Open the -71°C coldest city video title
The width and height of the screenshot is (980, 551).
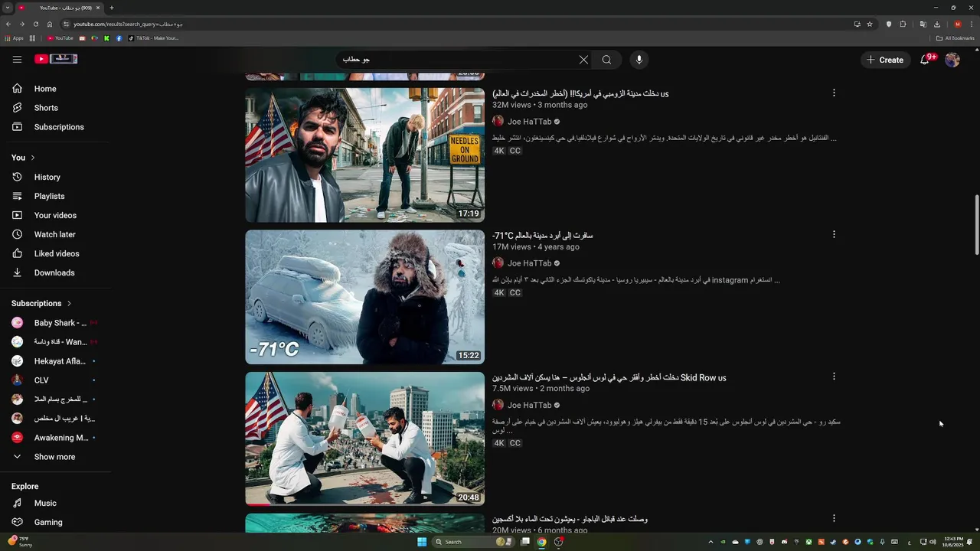(542, 235)
